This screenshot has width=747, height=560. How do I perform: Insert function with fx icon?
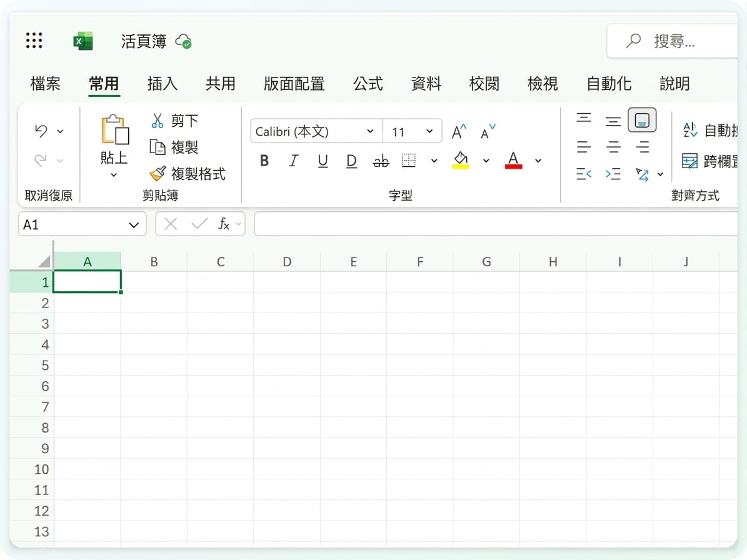224,224
